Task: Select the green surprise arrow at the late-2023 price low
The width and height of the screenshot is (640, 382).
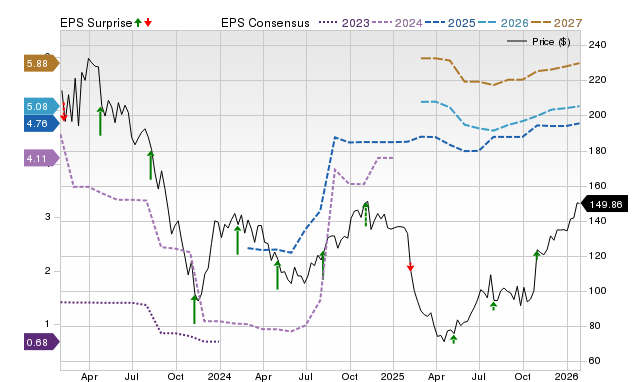Action: [x=194, y=309]
